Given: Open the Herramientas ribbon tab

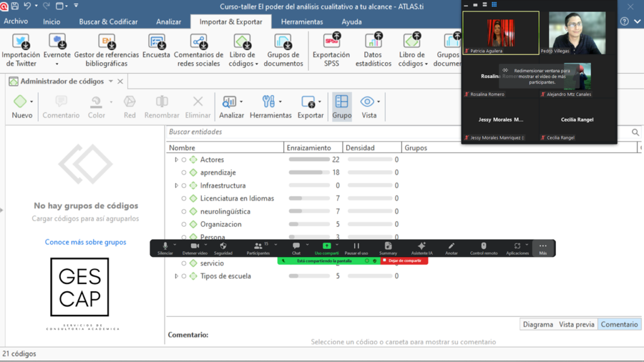Looking at the screenshot, I should [302, 22].
